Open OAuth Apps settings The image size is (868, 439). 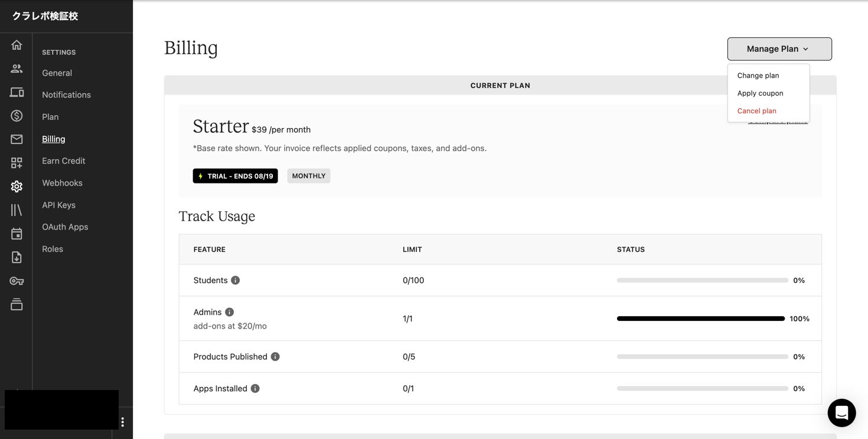click(65, 227)
